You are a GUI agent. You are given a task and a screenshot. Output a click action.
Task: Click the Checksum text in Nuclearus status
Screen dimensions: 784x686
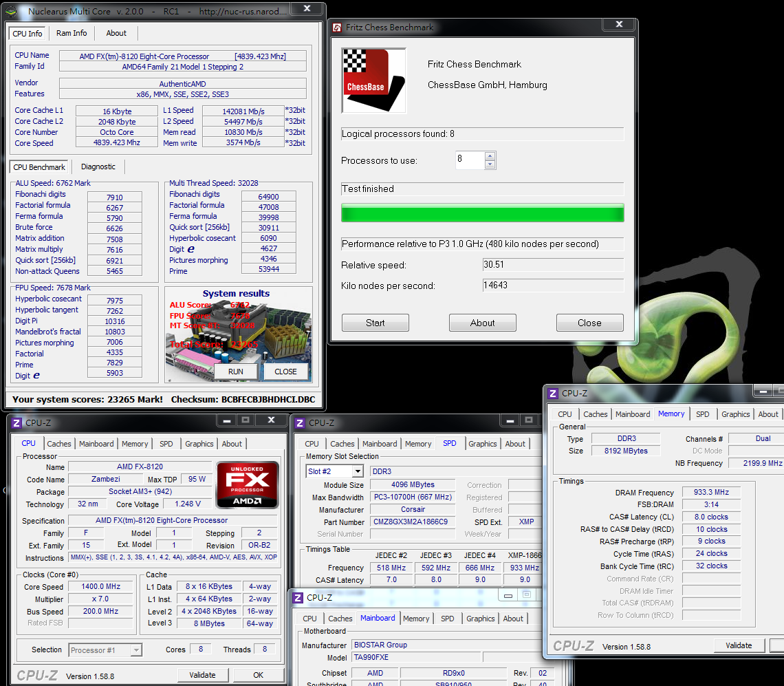coord(243,399)
